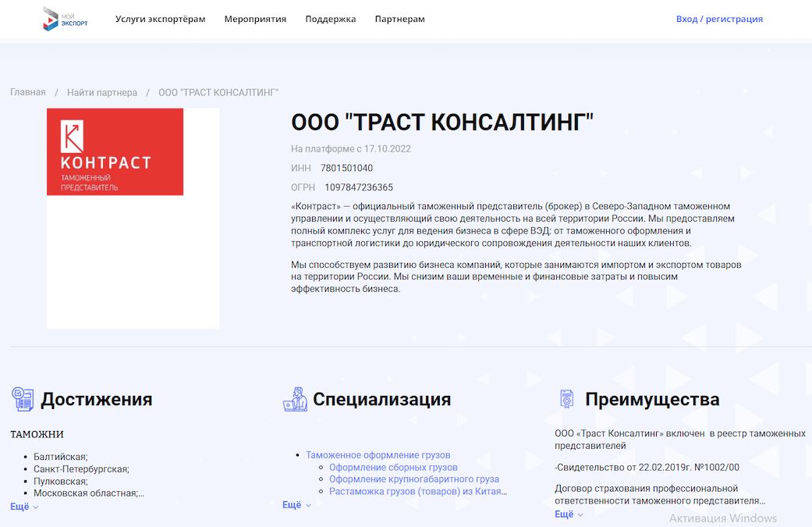Viewport: 812px width, 527px height.
Task: Open Растаможка грузов из Китая link
Action: (x=418, y=491)
